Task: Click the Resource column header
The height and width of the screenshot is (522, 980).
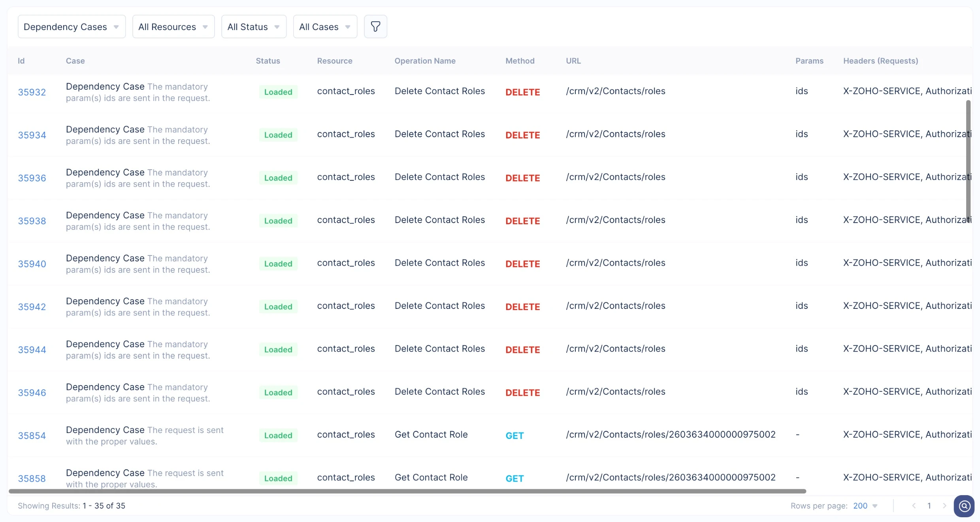Action: tap(335, 61)
